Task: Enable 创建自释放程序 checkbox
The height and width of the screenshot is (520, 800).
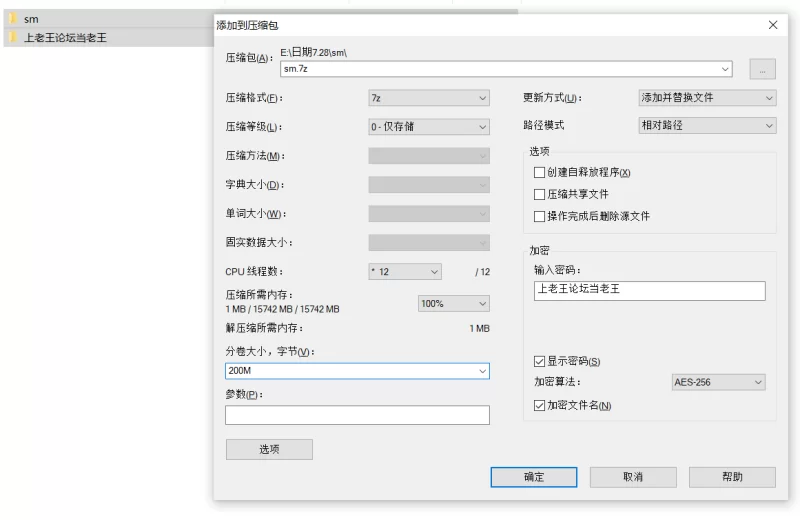Action: click(x=539, y=172)
